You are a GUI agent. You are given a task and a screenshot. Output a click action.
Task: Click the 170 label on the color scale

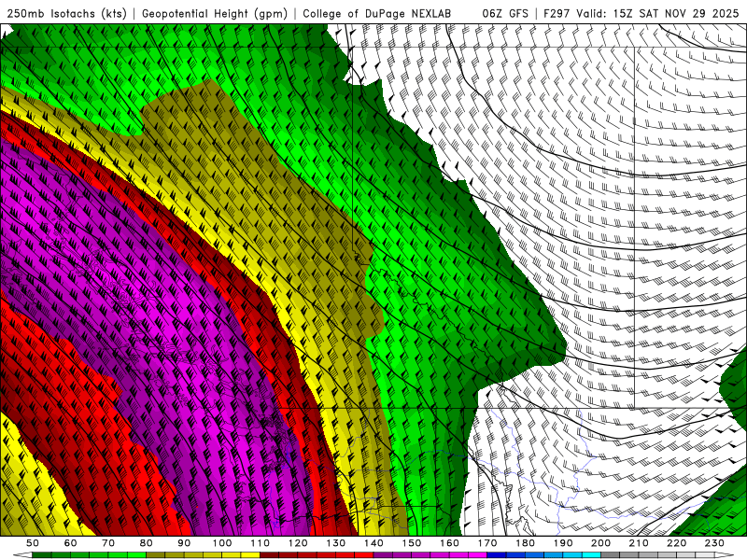click(x=487, y=543)
